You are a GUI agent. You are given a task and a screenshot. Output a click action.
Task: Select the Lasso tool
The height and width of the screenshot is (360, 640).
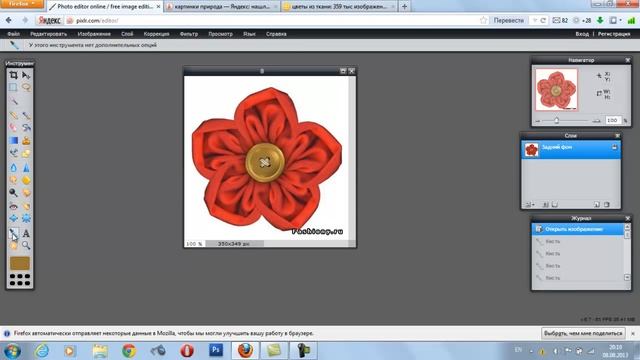pyautogui.click(x=26, y=87)
